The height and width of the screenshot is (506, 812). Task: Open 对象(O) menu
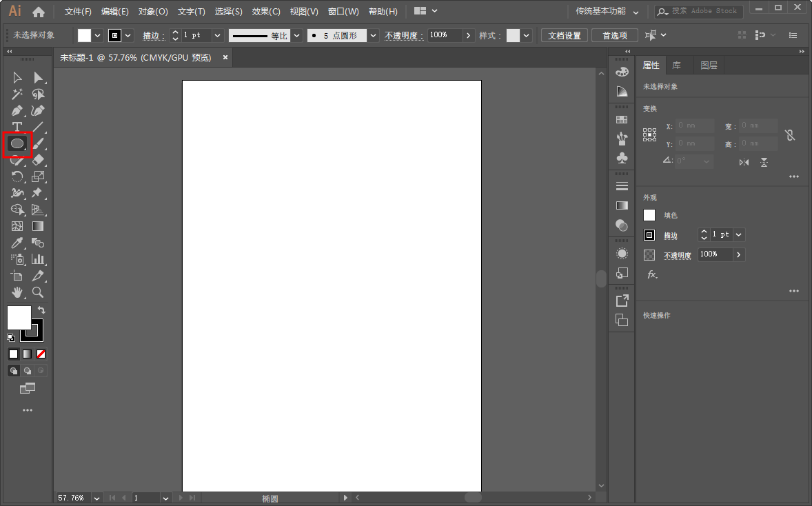click(153, 12)
